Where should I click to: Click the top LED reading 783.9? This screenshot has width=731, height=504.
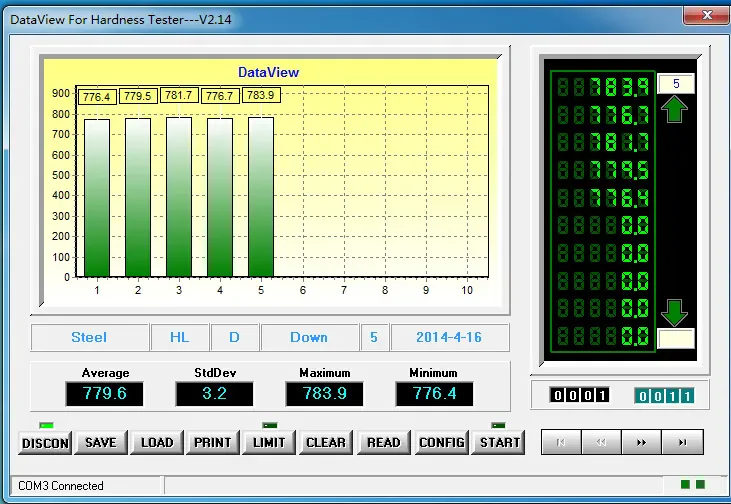click(x=603, y=87)
